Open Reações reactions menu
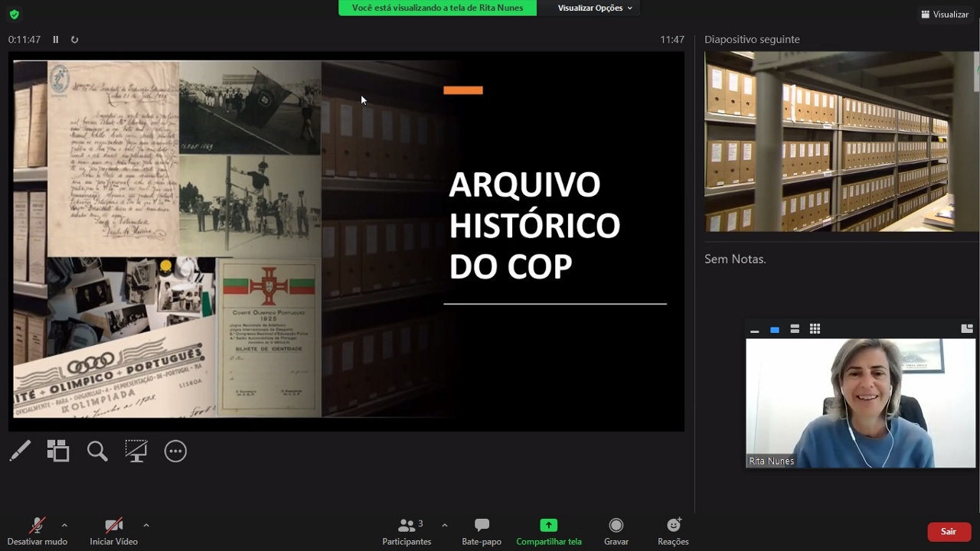 point(673,531)
